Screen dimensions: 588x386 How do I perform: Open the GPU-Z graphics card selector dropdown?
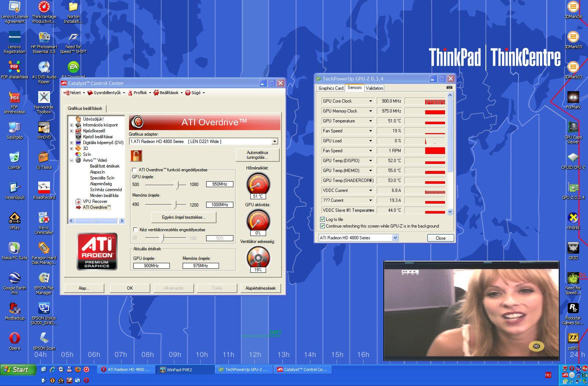[395, 238]
